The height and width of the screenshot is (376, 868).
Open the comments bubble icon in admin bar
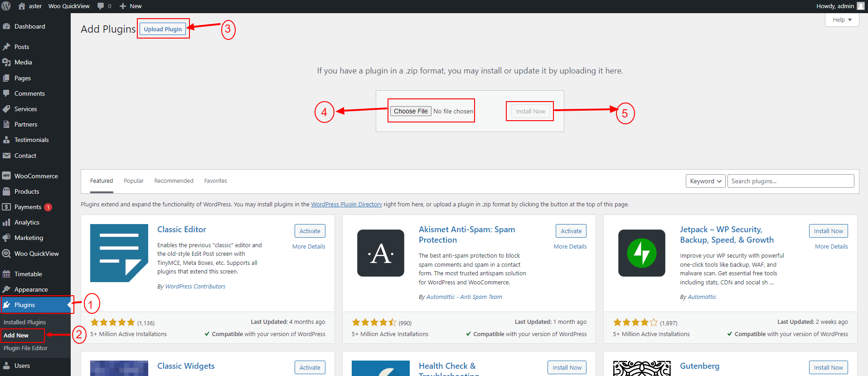101,6
